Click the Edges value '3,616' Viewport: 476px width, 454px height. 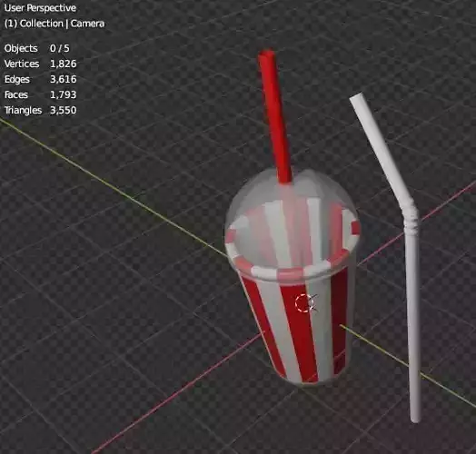[x=64, y=79]
